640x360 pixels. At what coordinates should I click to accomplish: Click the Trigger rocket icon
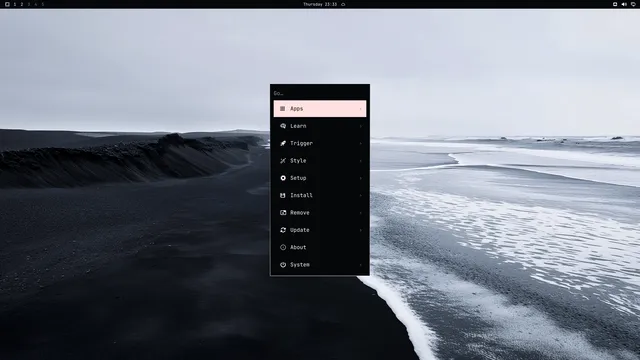[x=282, y=143]
